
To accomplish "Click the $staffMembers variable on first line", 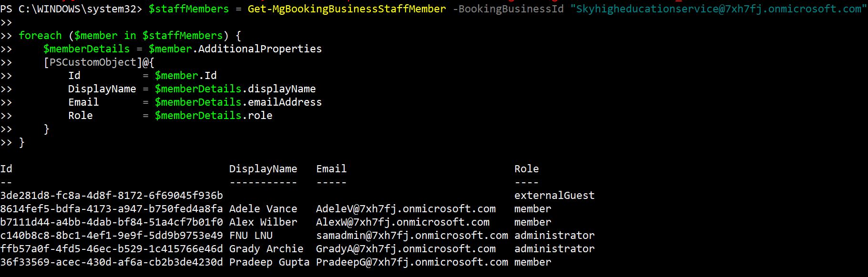I will point(189,9).
